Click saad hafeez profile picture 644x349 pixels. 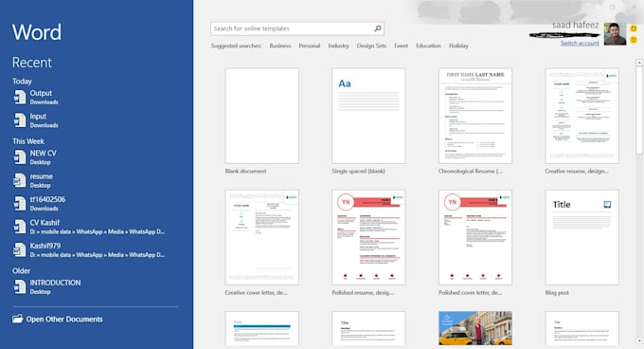tap(615, 34)
